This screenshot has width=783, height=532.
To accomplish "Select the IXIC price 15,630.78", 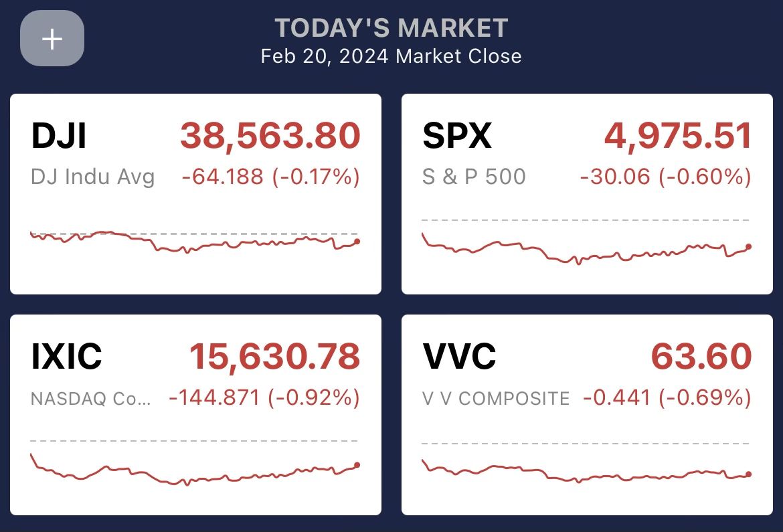I will point(274,356).
